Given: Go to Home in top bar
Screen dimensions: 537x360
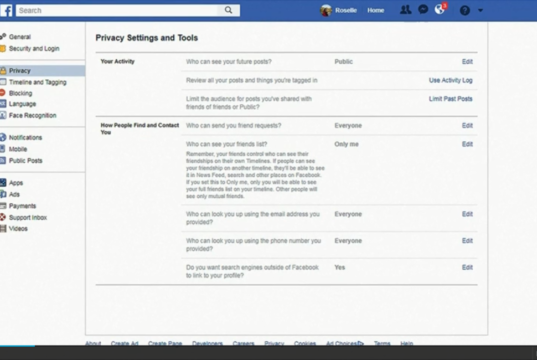Looking at the screenshot, I should tap(376, 10).
